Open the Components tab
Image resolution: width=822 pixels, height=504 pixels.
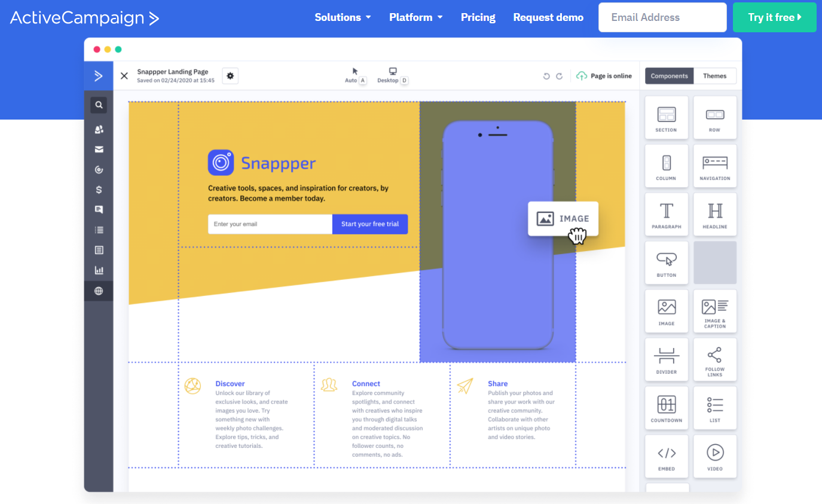(669, 76)
